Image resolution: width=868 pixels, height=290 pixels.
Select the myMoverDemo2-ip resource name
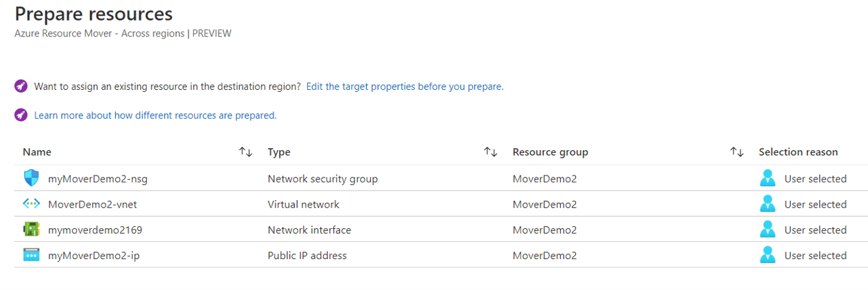(x=94, y=255)
